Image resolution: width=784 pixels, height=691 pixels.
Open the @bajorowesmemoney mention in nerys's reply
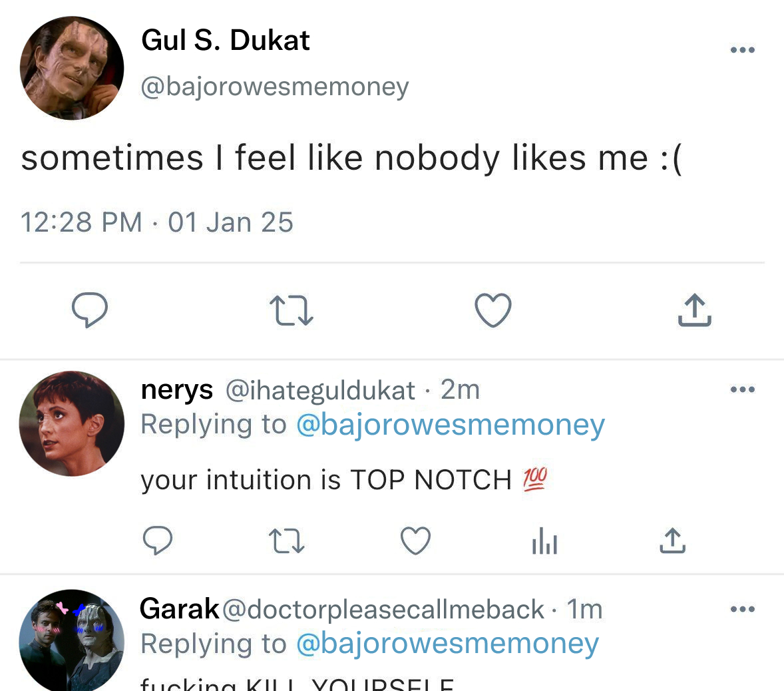(x=450, y=425)
